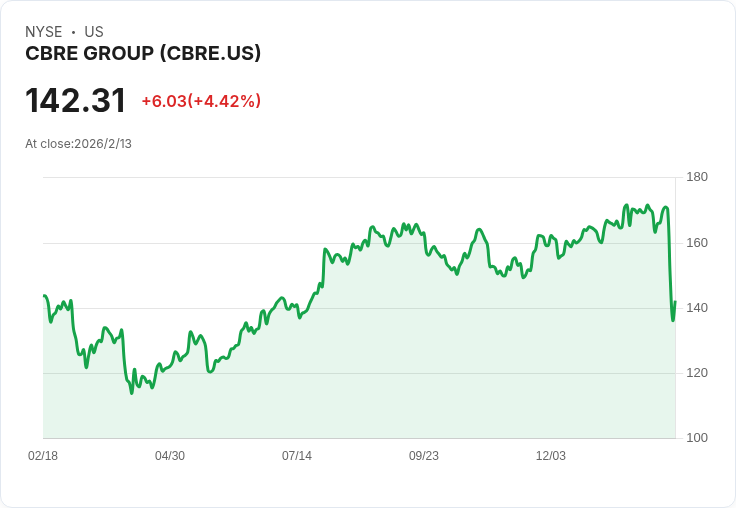Click the lowest dip of the price line

point(131,393)
